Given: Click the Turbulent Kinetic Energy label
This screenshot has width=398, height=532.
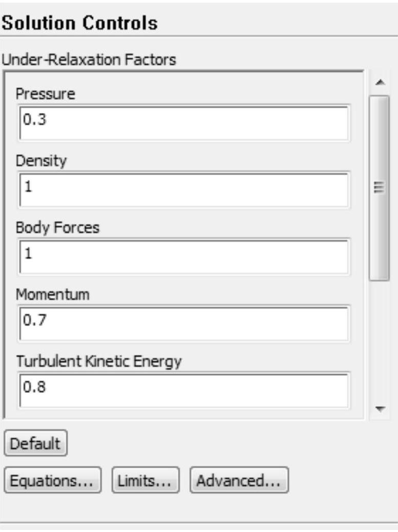Looking at the screenshot, I should tap(98, 361).
